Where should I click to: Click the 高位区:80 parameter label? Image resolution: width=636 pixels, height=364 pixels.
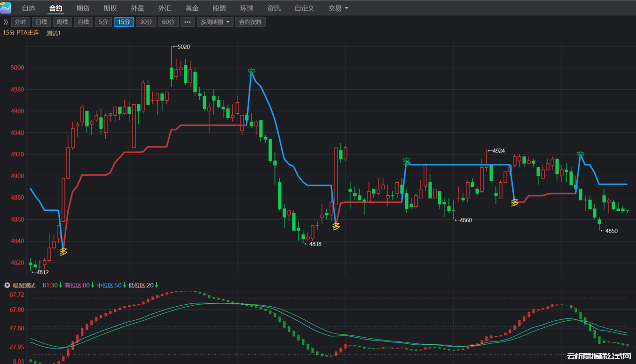pyautogui.click(x=77, y=285)
